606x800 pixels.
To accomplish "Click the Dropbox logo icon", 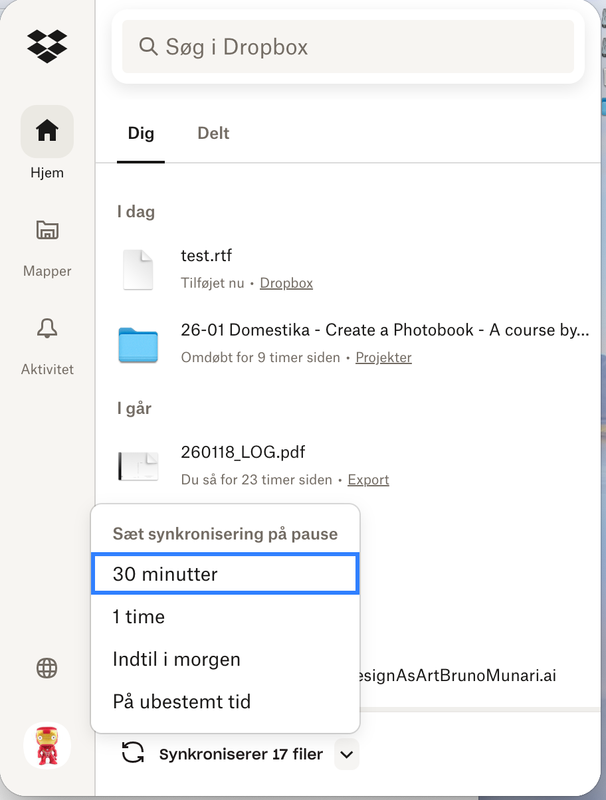I will point(47,46).
